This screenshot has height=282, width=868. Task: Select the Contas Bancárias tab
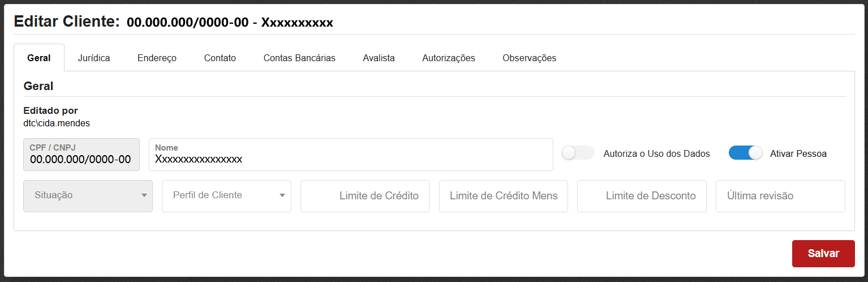tap(299, 58)
